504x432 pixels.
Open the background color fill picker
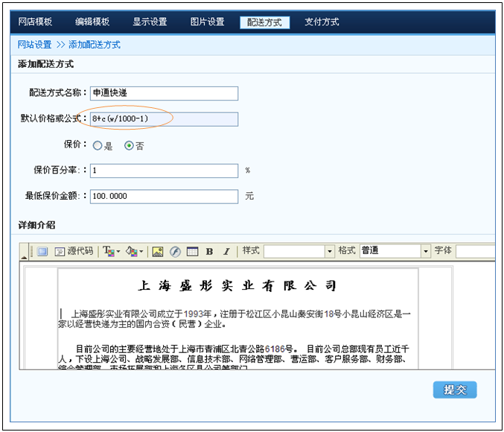(x=134, y=251)
